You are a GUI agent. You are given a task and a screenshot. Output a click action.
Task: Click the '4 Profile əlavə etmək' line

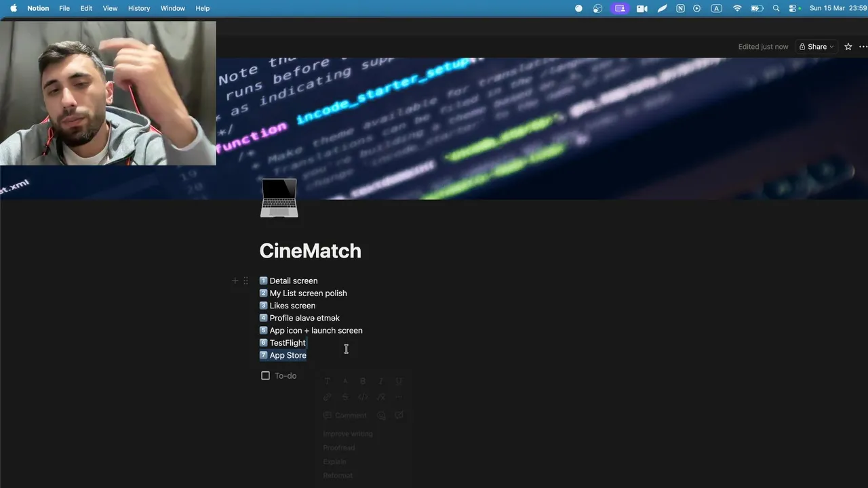pyautogui.click(x=300, y=318)
